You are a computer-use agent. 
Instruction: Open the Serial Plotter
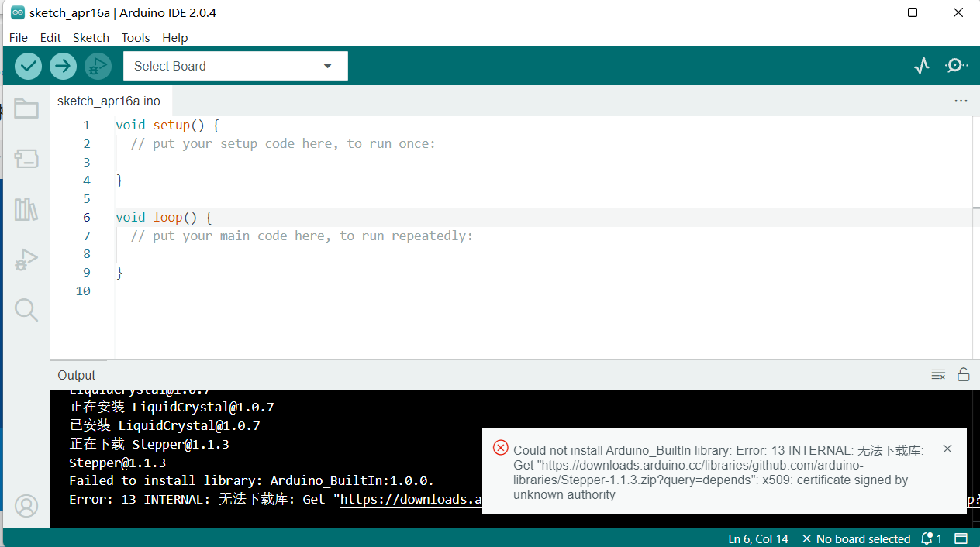coord(921,66)
